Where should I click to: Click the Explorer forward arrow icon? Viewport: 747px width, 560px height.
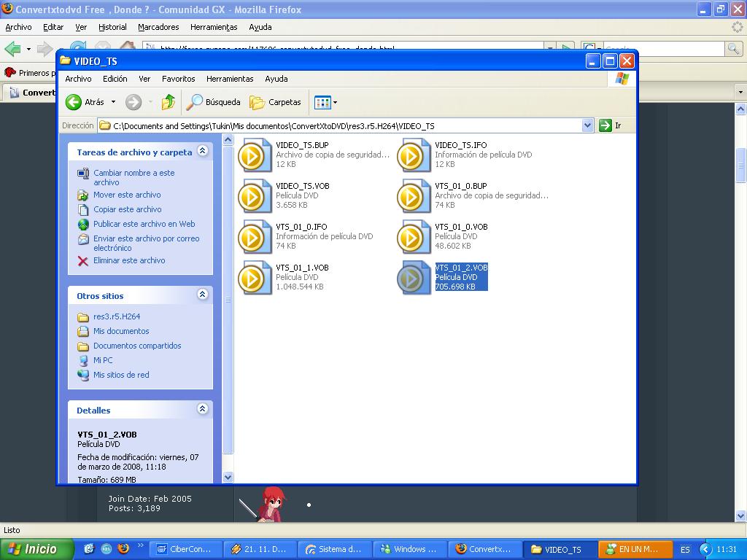[133, 102]
